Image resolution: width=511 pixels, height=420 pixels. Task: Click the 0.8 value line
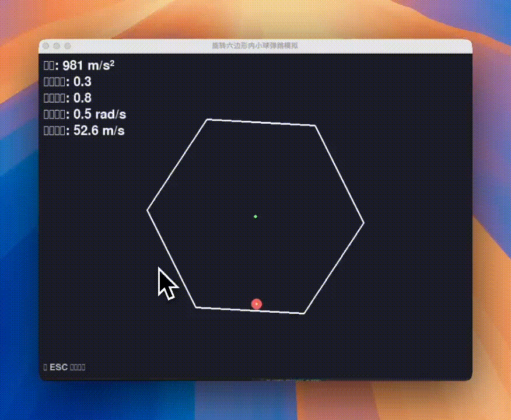(68, 98)
